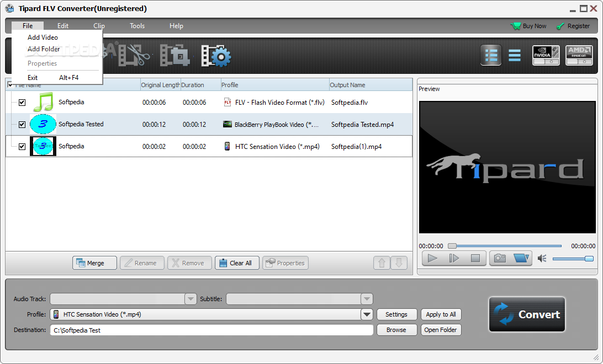Image resolution: width=603 pixels, height=364 pixels.
Task: Expand the Audio Track dropdown
Action: click(191, 299)
